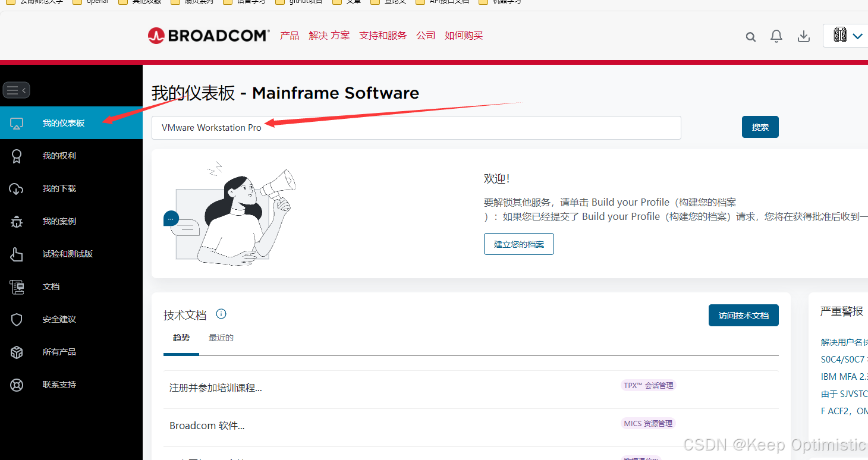Click the My Dashboard monitor icon
The height and width of the screenshot is (460, 868).
coord(17,124)
